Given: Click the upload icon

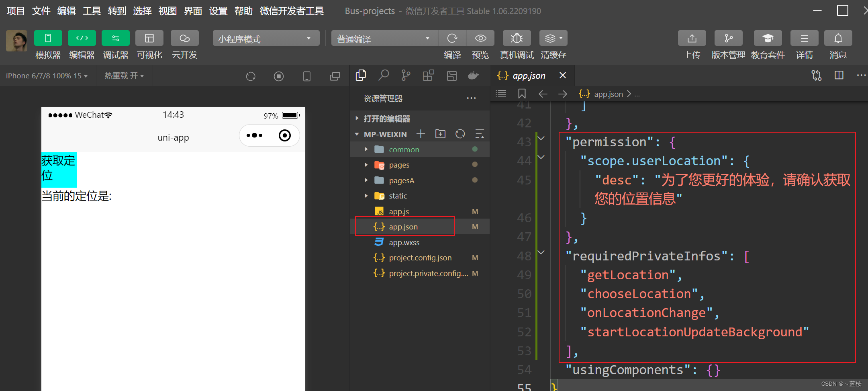Looking at the screenshot, I should tap(692, 38).
